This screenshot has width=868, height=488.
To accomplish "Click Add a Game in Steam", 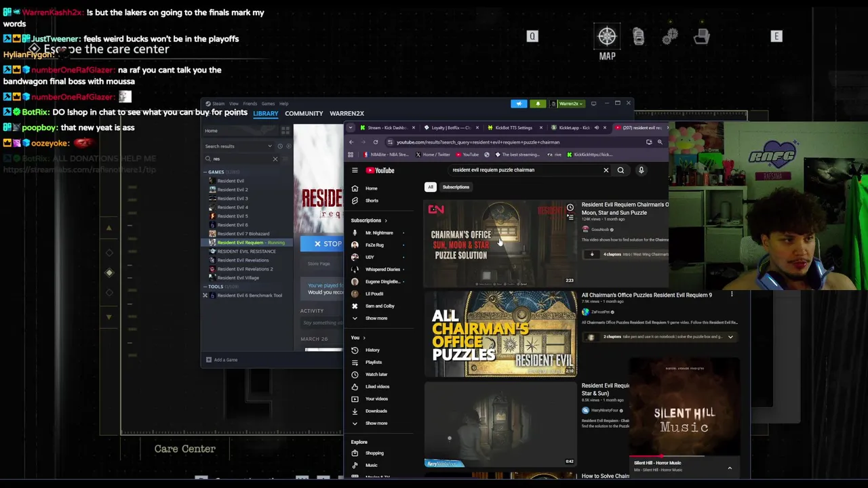I will click(x=222, y=360).
